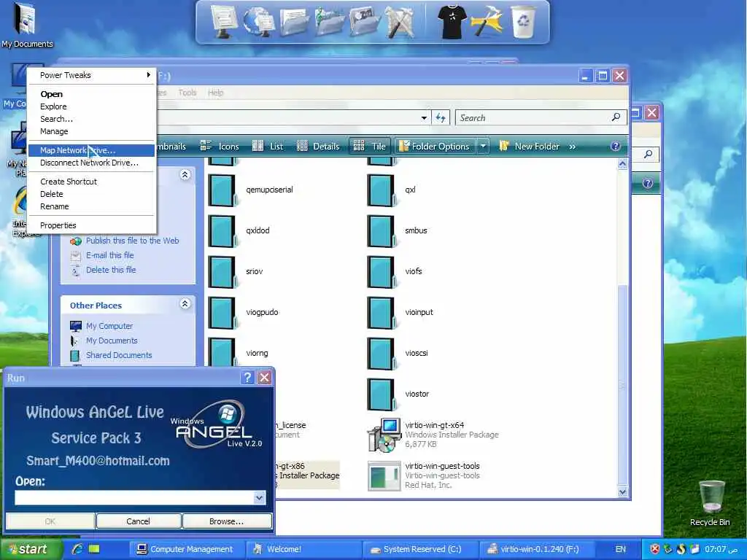The height and width of the screenshot is (560, 747).
Task: Open the viogpudo folder
Action: click(x=244, y=313)
